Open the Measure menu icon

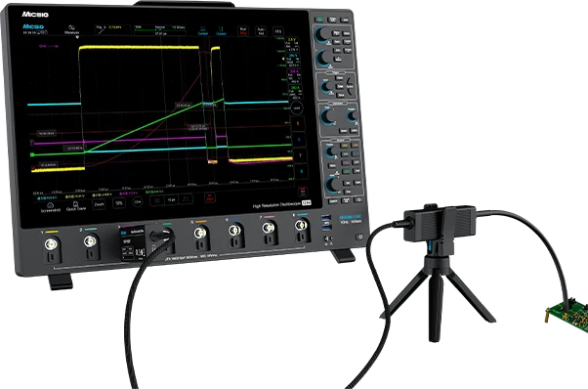point(71,30)
